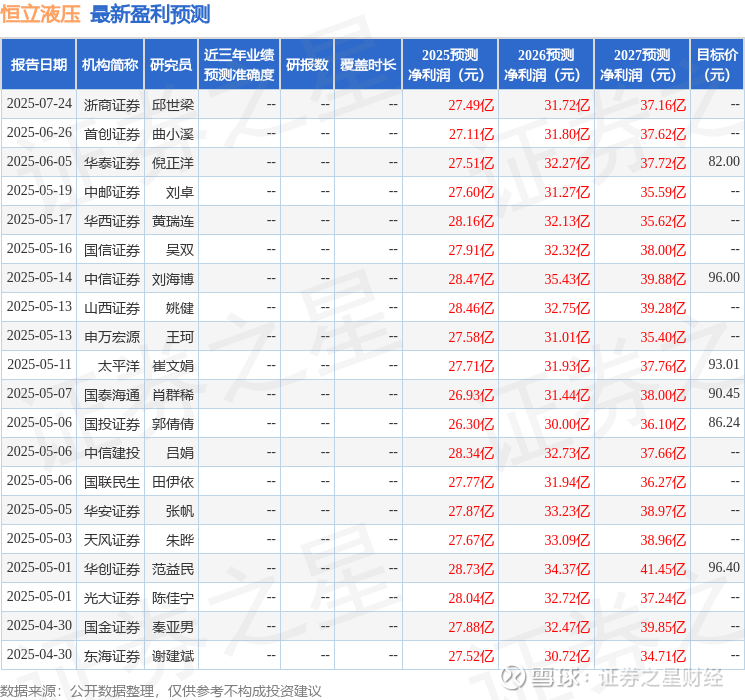Click 30.00亿 in 国投证券 row
The height and width of the screenshot is (700, 745).
(x=567, y=424)
